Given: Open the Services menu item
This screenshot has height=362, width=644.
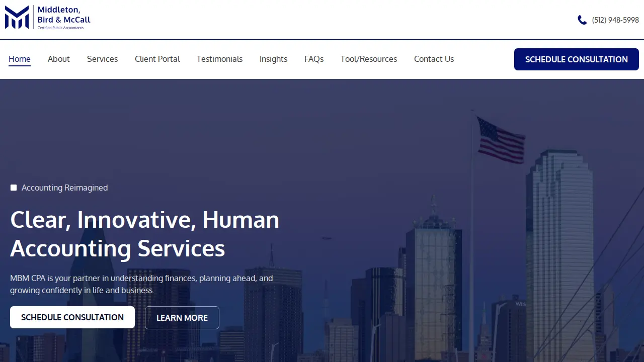Looking at the screenshot, I should 102,59.
